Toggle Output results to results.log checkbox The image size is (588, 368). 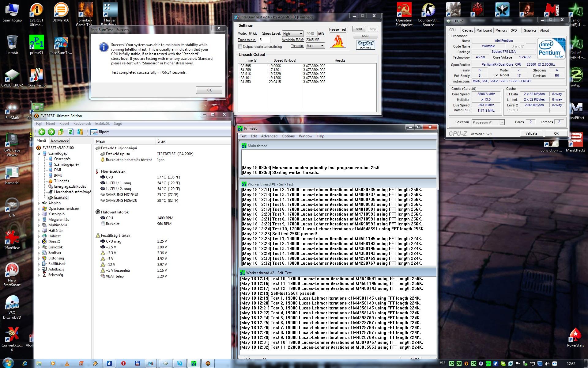[x=240, y=47]
